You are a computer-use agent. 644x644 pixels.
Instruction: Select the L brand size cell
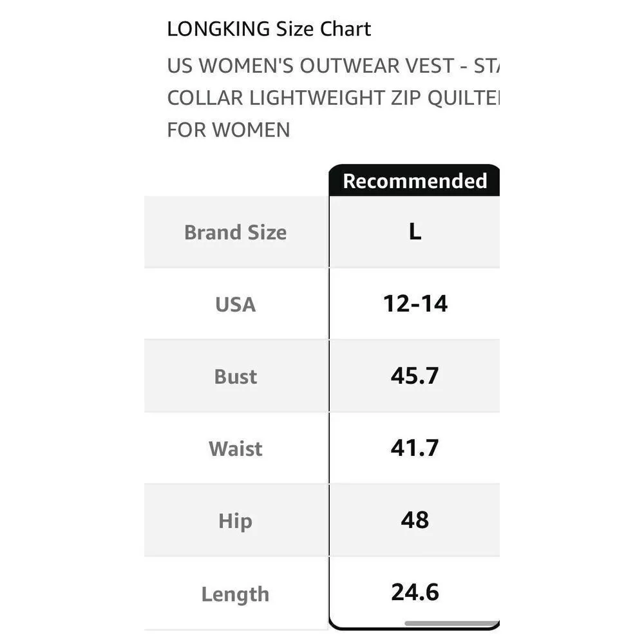click(x=415, y=232)
